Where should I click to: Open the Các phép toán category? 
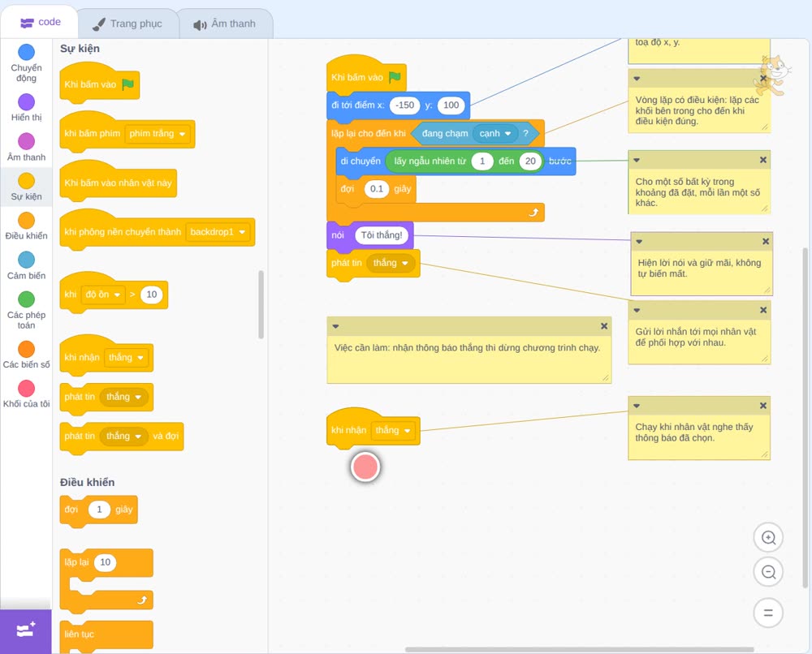click(27, 311)
